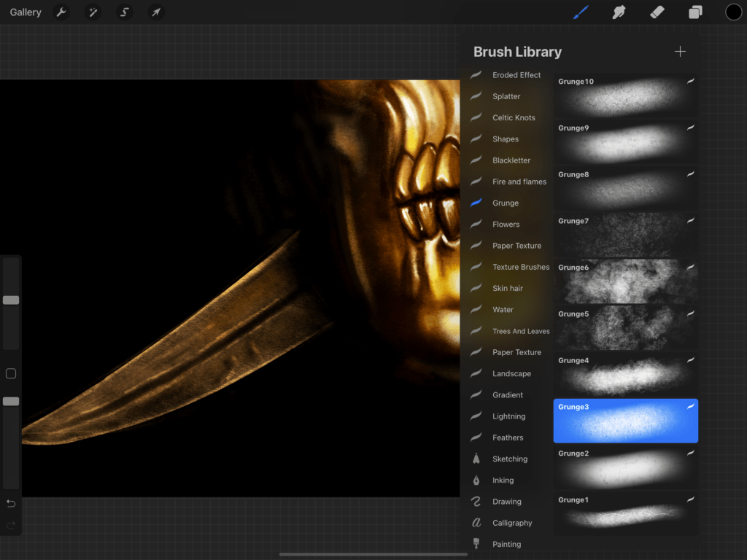Activate the Transform arrow tool
Screen dimensions: 747x560
155,12
